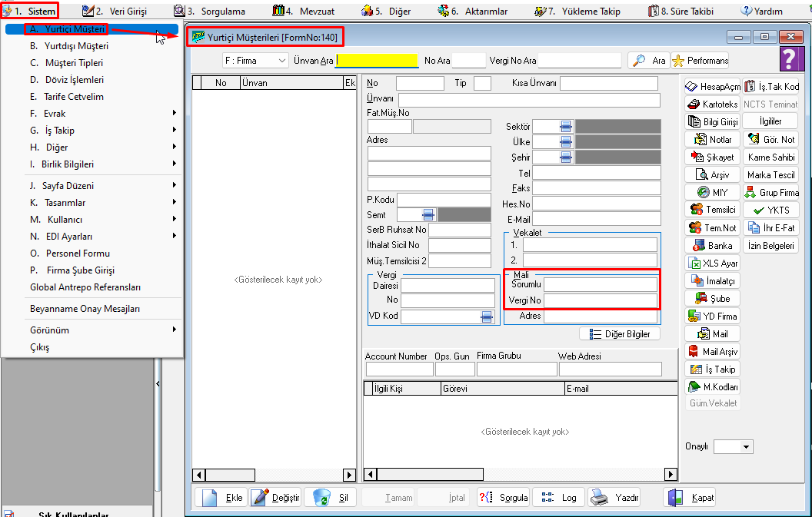Close the form with Kapat
Viewport: 812px width, 517px height.
pos(689,497)
